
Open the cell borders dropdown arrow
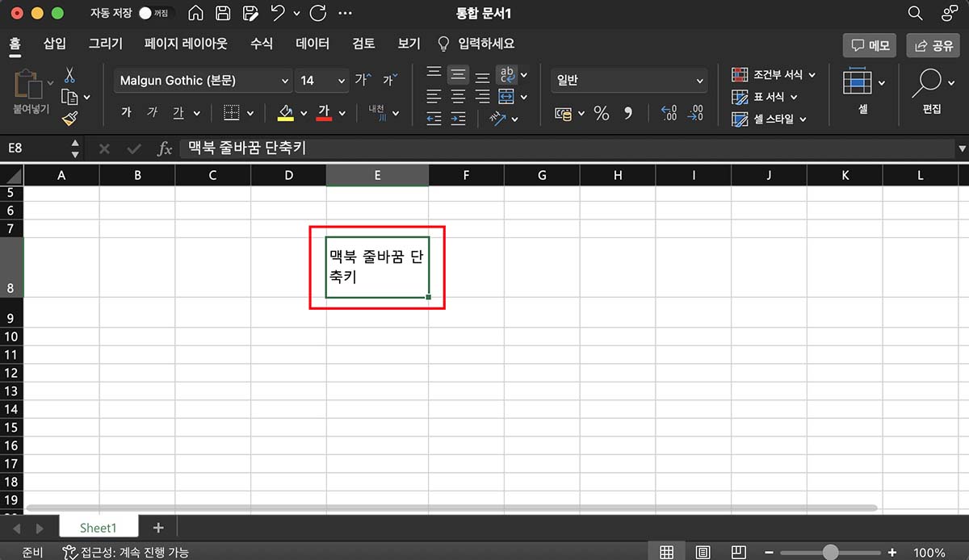[250, 114]
